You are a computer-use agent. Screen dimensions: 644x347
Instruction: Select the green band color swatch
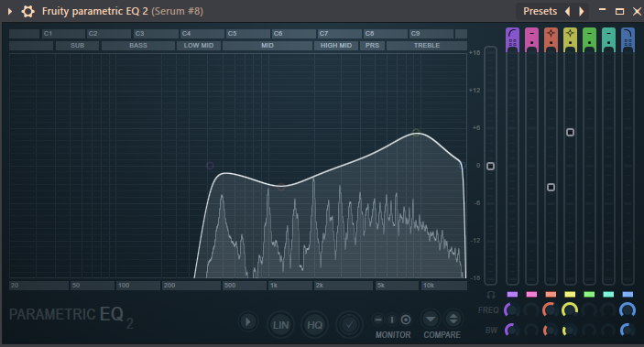589,295
